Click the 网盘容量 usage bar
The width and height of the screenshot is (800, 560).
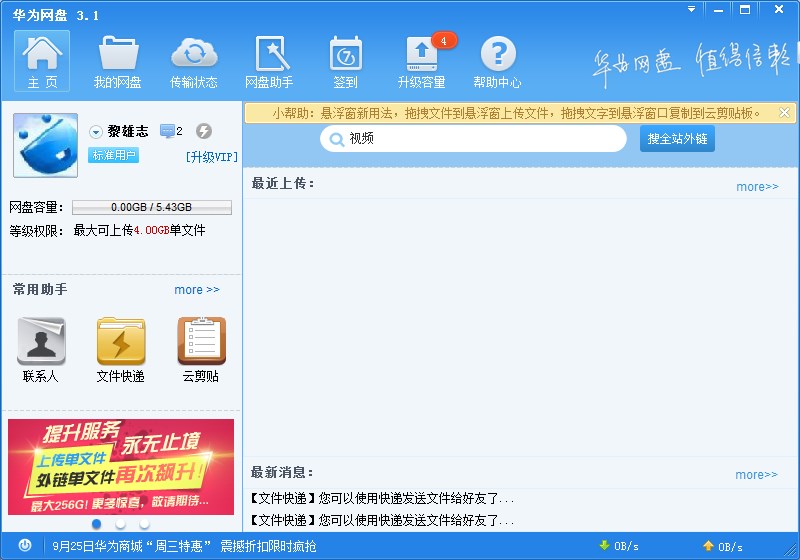[x=152, y=207]
